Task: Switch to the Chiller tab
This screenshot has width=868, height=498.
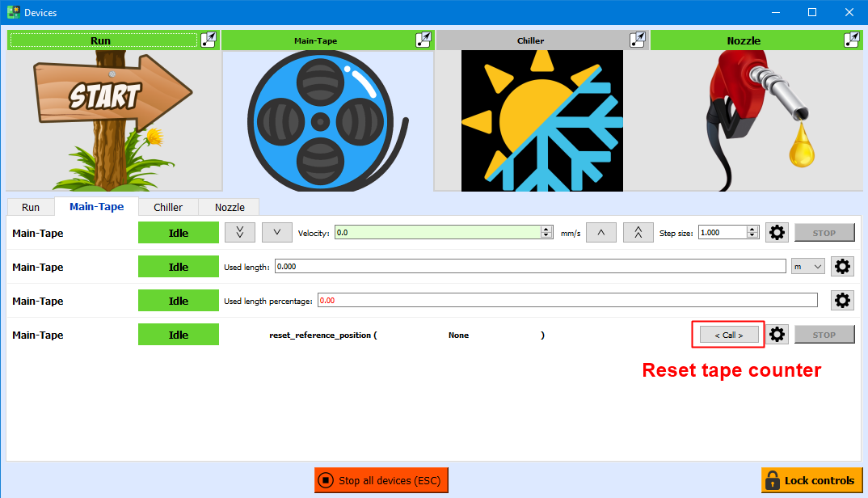Action: coord(167,207)
